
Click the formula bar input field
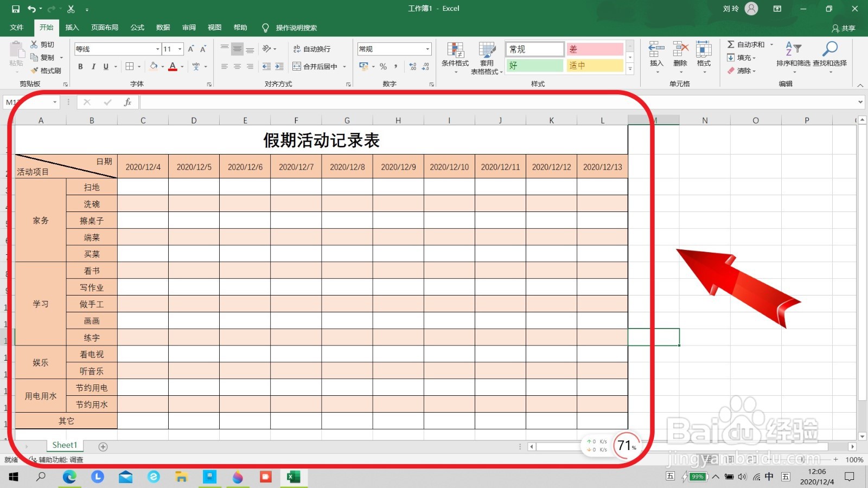[498, 102]
